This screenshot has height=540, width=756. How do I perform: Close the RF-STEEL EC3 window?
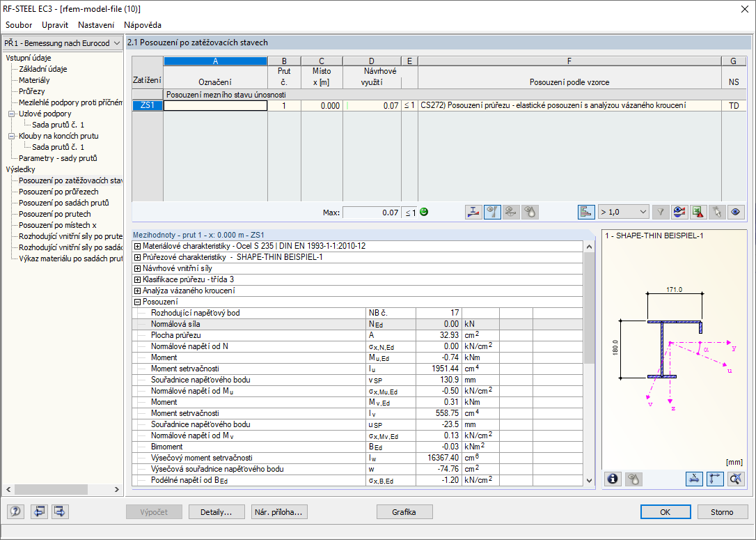coord(744,9)
